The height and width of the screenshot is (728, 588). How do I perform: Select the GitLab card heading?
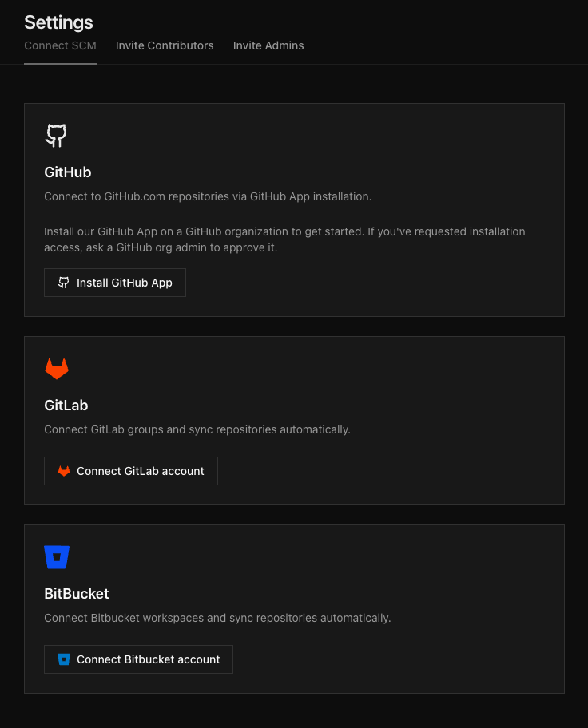point(66,406)
